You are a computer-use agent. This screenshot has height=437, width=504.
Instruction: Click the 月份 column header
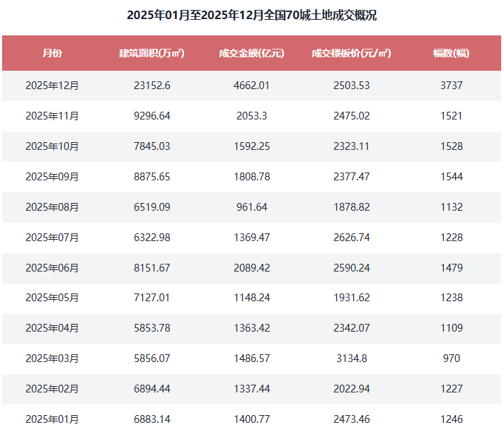point(52,53)
